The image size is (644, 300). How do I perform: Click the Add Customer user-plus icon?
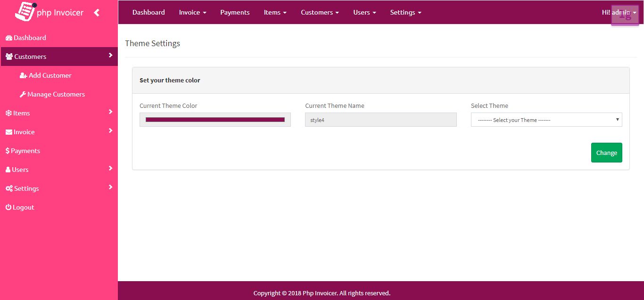coord(23,75)
